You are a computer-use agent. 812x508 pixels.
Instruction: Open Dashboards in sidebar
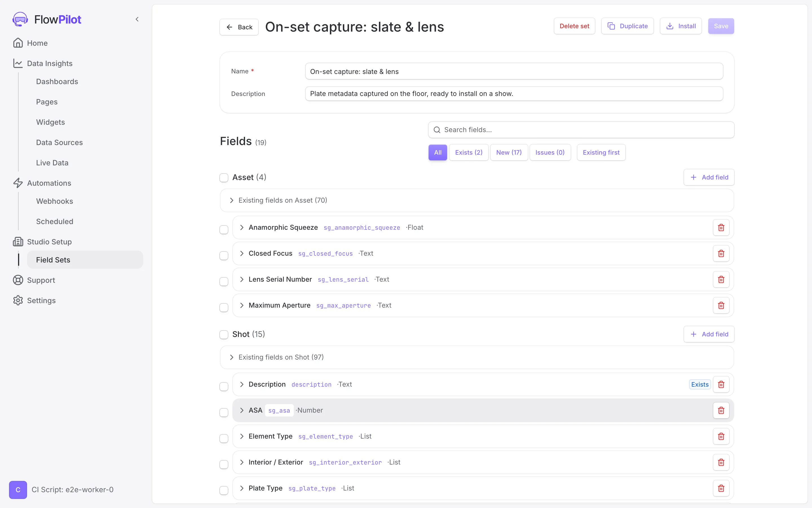click(x=57, y=81)
